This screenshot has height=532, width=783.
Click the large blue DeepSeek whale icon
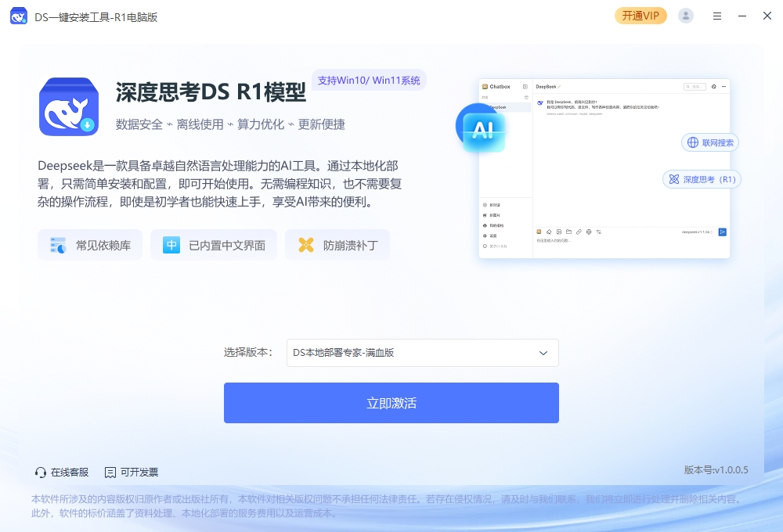point(69,107)
